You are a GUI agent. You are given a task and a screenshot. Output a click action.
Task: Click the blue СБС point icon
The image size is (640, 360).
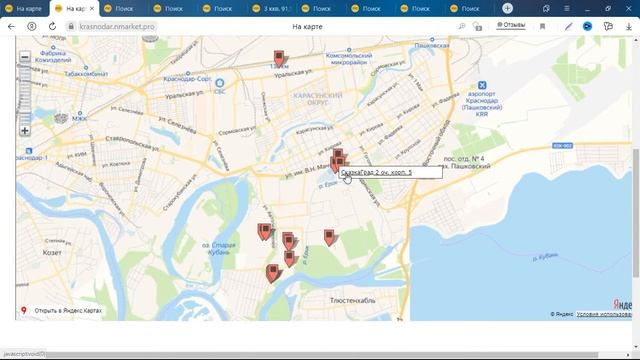(x=220, y=83)
